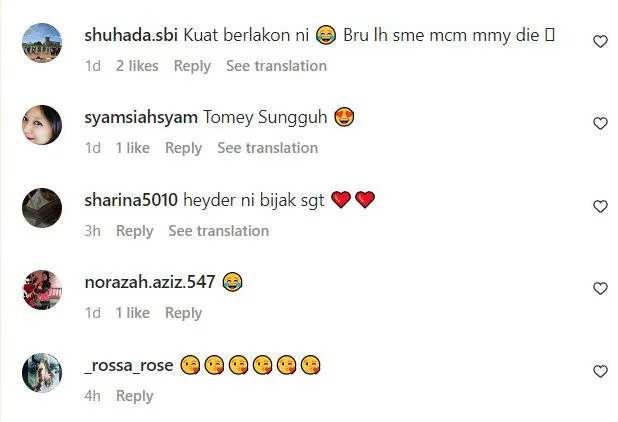
Task: See translation of Tomey Sungguh comment
Action: (268, 148)
